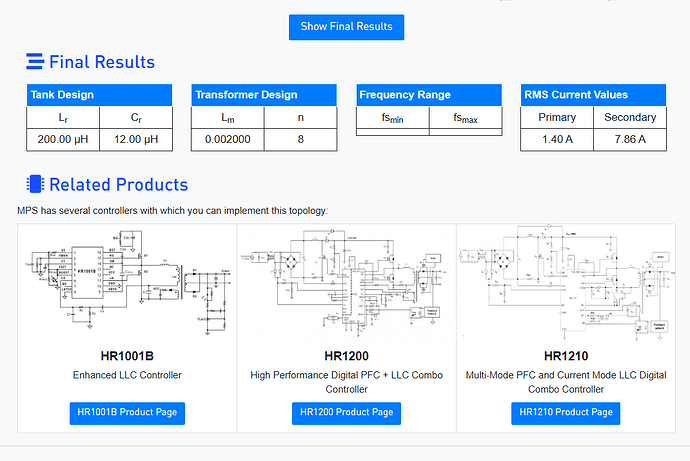The height and width of the screenshot is (461, 690).
Task: Click the Frequency Range table header
Action: [x=429, y=95]
